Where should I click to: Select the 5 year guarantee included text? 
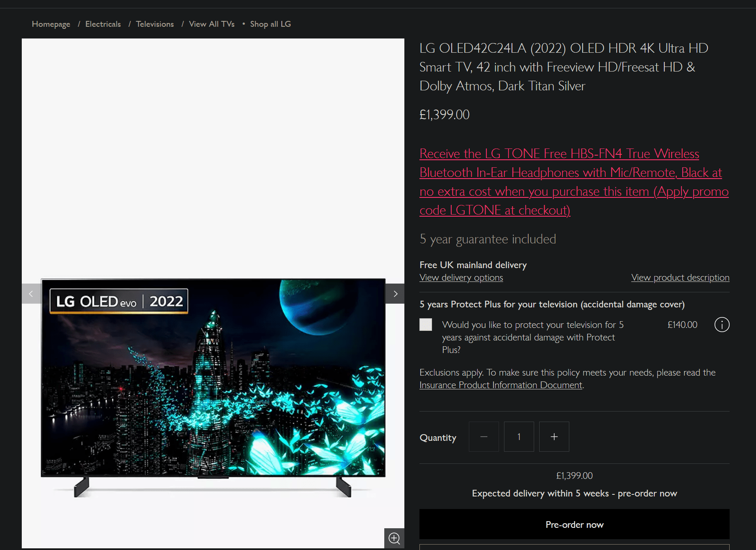488,239
